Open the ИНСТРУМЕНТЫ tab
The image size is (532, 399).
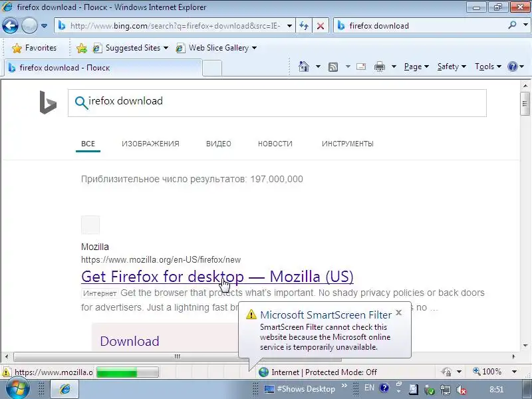tap(347, 144)
